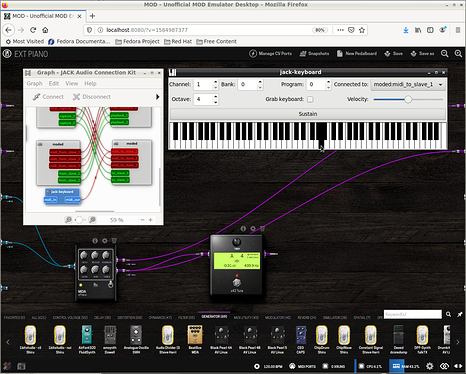Click the Sustain button
Viewport: 466px width, 374px height.
coord(308,114)
